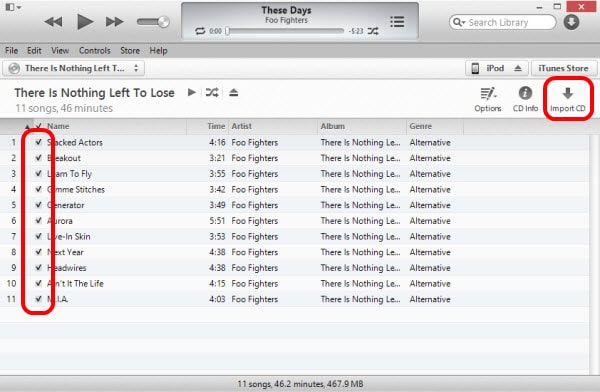Uncheck the Headwires checkbox

pyautogui.click(x=38, y=268)
